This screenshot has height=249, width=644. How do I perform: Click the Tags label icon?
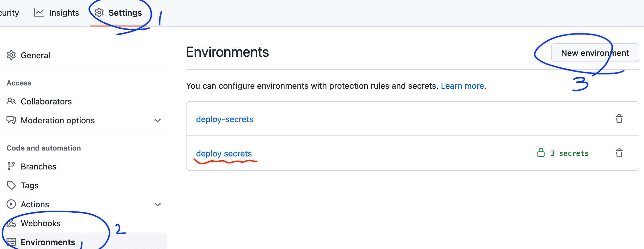[11, 185]
